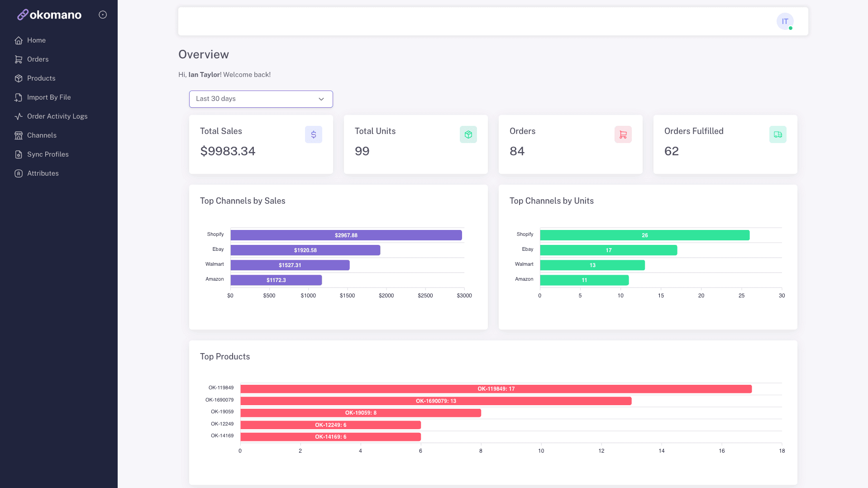Viewport: 868px width, 488px height.
Task: Click the Attributes circled-A icon
Action: (x=19, y=173)
